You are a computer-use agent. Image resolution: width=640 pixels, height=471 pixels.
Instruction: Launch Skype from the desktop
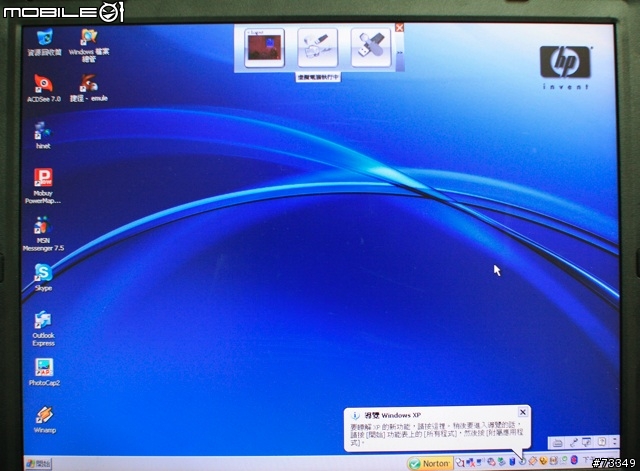(x=43, y=278)
